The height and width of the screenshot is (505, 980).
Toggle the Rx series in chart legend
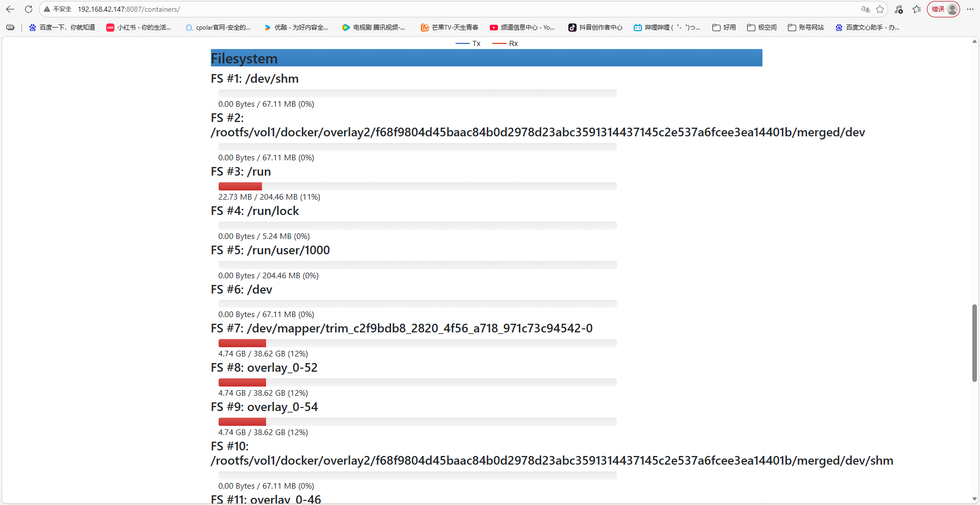coord(505,43)
